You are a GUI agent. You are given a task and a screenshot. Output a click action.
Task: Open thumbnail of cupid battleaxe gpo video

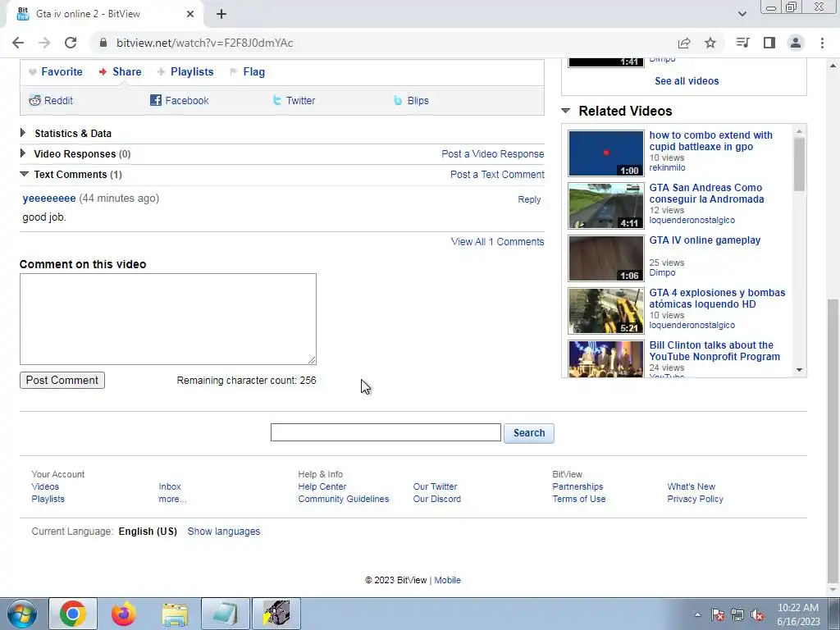click(606, 153)
